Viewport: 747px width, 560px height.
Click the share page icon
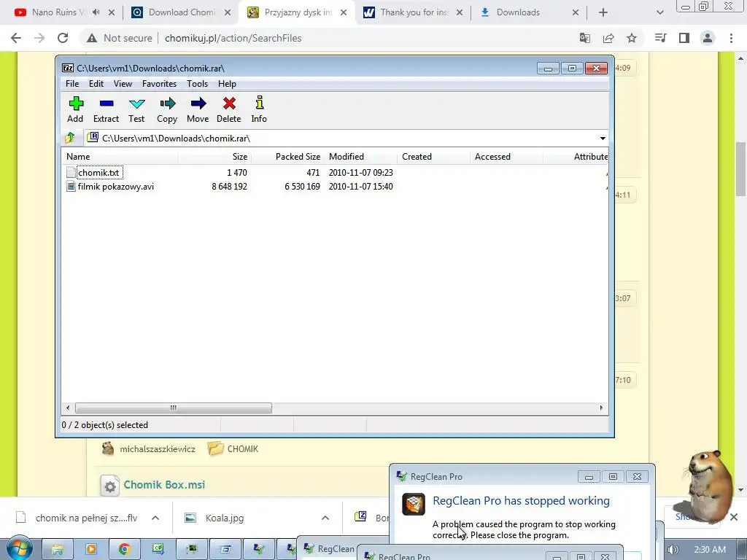[608, 38]
